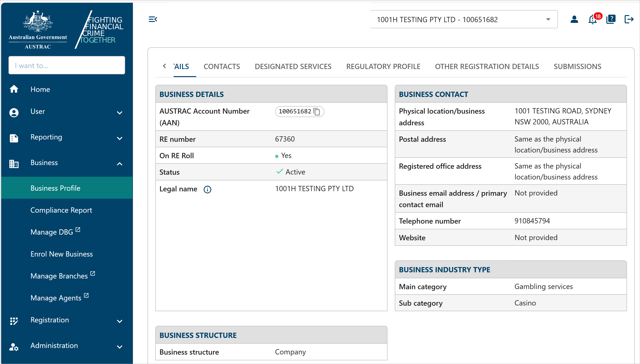Expand the User section

[120, 113]
